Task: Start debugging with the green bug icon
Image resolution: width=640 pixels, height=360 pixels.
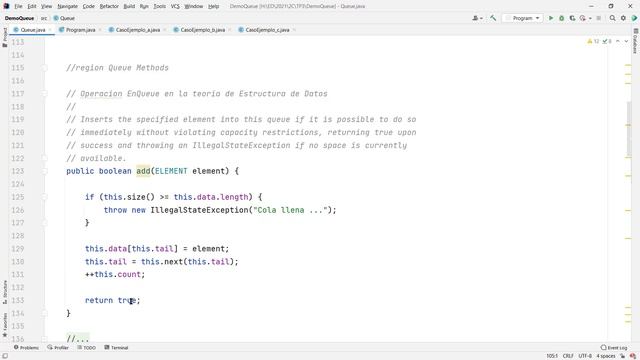Action: point(561,18)
